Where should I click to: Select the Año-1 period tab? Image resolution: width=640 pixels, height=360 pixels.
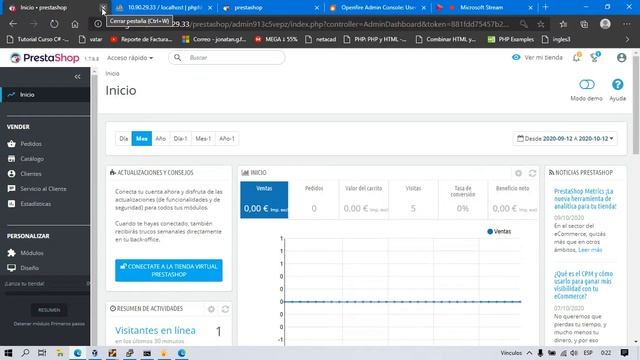click(227, 138)
